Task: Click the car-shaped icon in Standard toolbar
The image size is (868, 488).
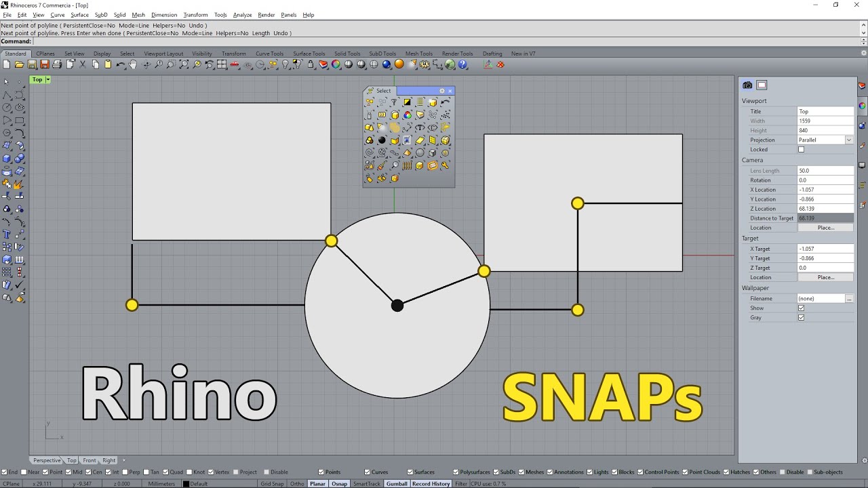Action: [x=235, y=64]
